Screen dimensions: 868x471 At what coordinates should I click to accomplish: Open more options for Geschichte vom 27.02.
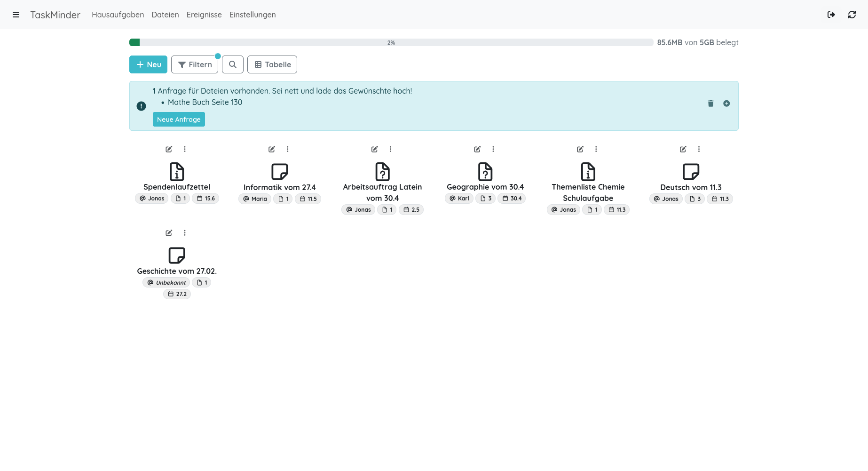(x=185, y=233)
